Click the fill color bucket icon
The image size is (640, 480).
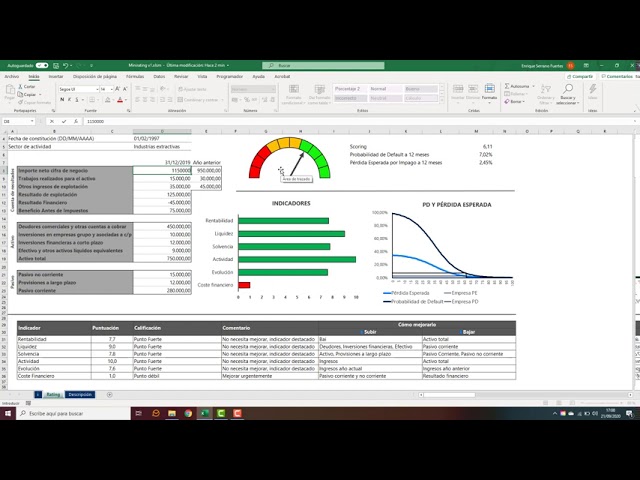tap(107, 100)
